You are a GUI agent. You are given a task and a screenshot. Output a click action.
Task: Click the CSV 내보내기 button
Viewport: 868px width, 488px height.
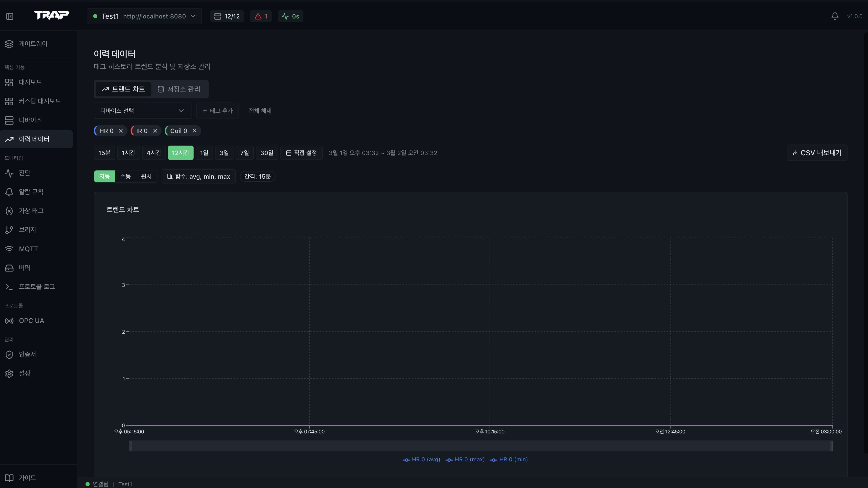817,153
